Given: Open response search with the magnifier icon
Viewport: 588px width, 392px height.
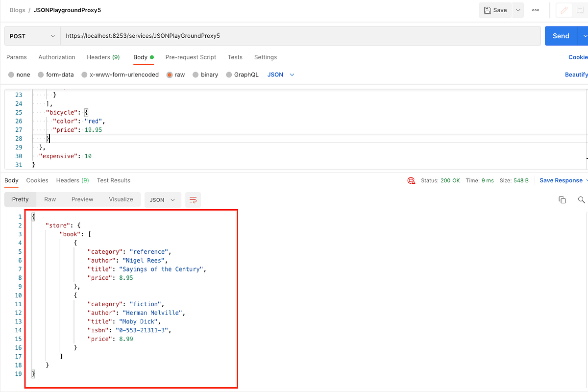Looking at the screenshot, I should 581,199.
